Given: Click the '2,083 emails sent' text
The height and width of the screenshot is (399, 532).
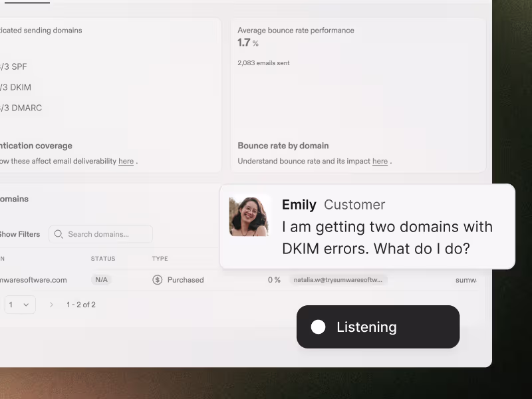Looking at the screenshot, I should (263, 63).
